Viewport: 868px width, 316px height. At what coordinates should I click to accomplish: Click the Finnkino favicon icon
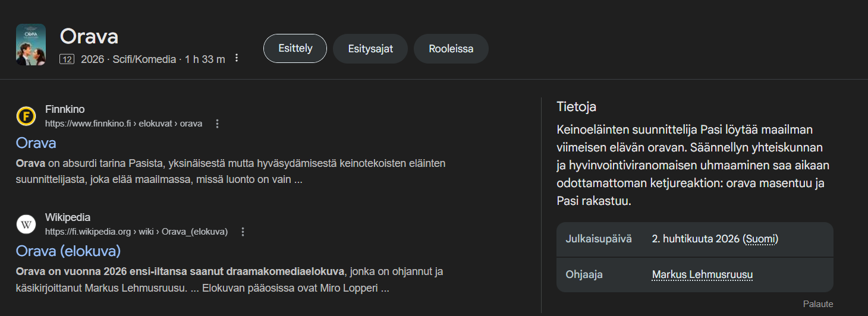pyautogui.click(x=26, y=116)
